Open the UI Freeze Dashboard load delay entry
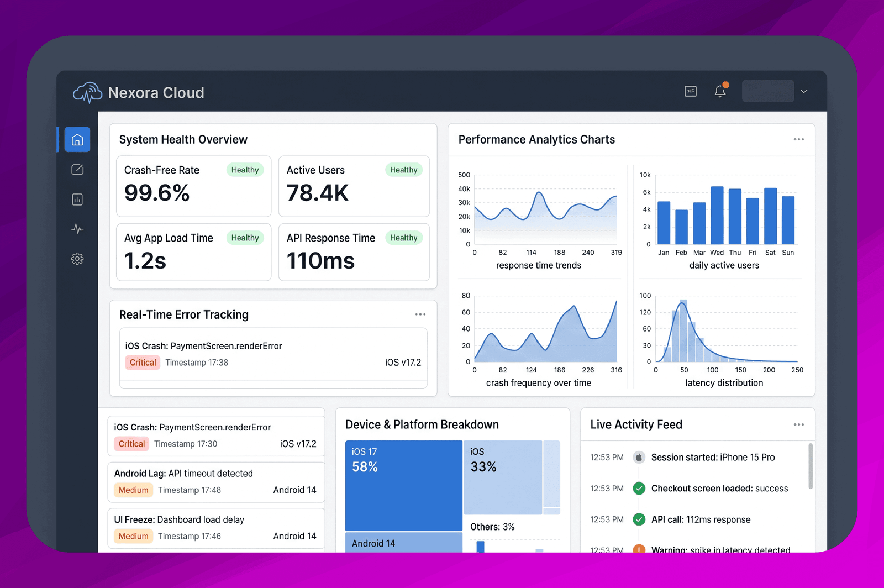Screen dimensions: 884x588 coord(216,528)
